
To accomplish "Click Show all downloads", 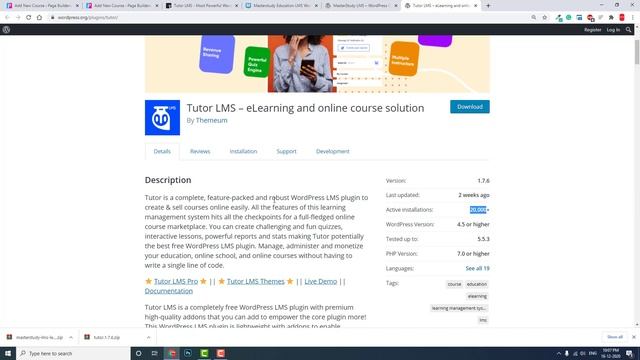I will [x=615, y=337].
